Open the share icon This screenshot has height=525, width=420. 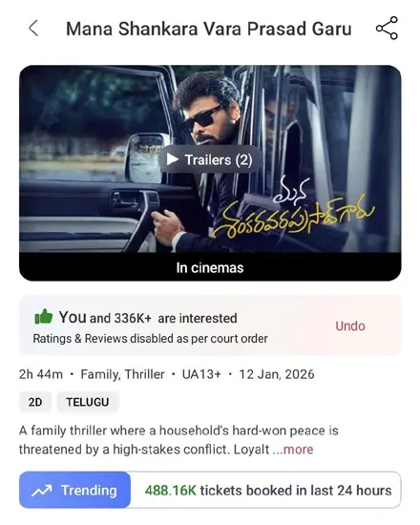click(387, 28)
